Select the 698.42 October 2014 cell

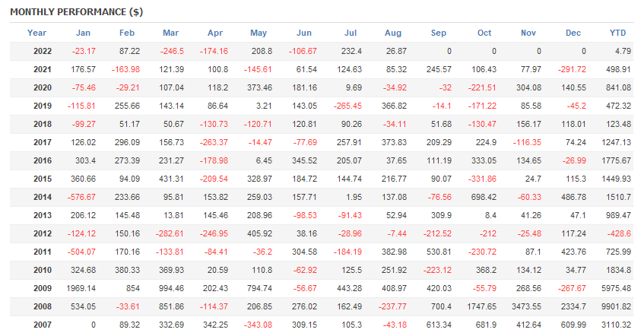coord(482,196)
